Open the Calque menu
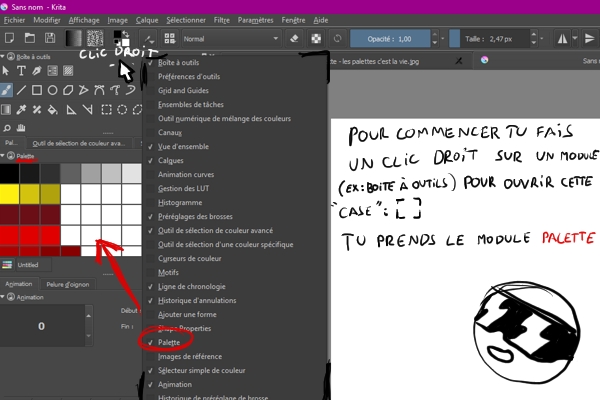600x400 pixels. [147, 20]
